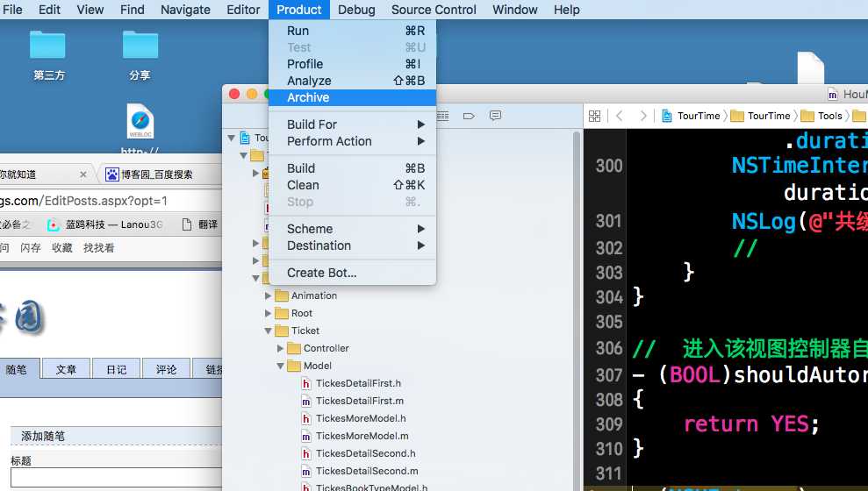Select the 分享 folder on desktop
The width and height of the screenshot is (868, 491).
[140, 55]
